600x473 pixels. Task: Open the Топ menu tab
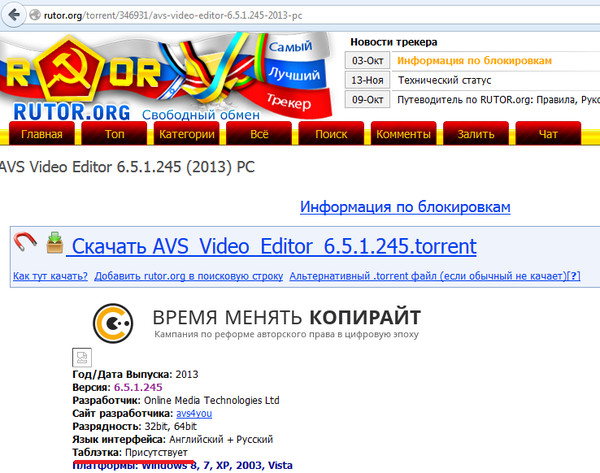tap(114, 134)
